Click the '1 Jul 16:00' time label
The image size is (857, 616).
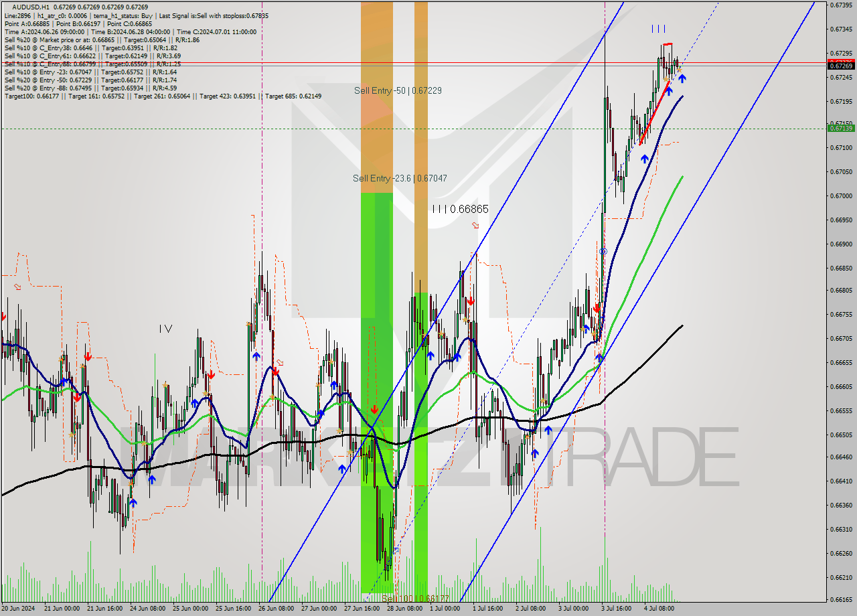point(488,609)
